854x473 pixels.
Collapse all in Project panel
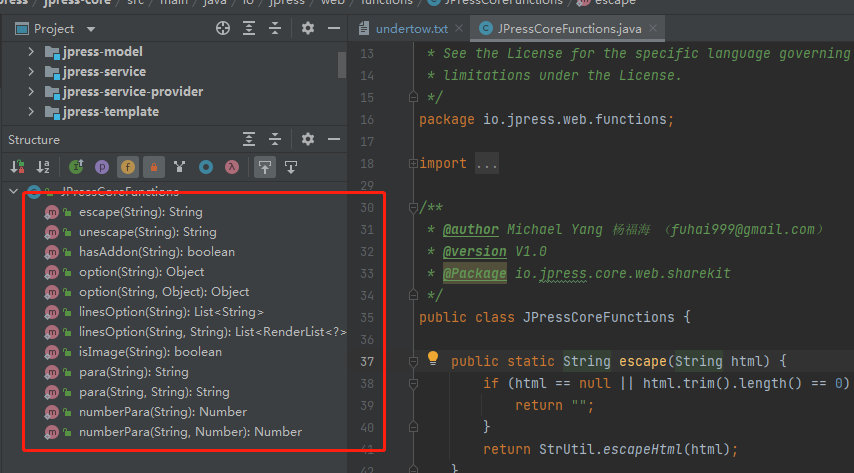[275, 28]
